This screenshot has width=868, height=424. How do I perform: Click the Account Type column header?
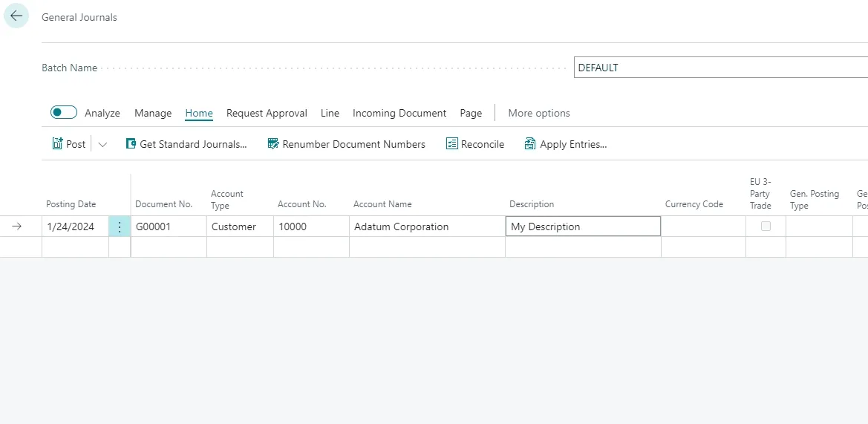click(x=227, y=200)
